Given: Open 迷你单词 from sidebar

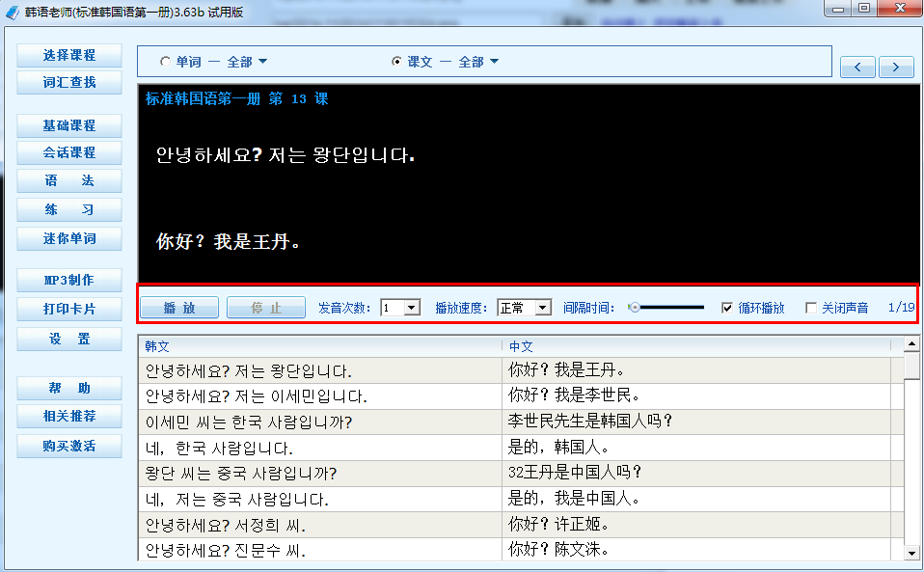Looking at the screenshot, I should [x=69, y=238].
